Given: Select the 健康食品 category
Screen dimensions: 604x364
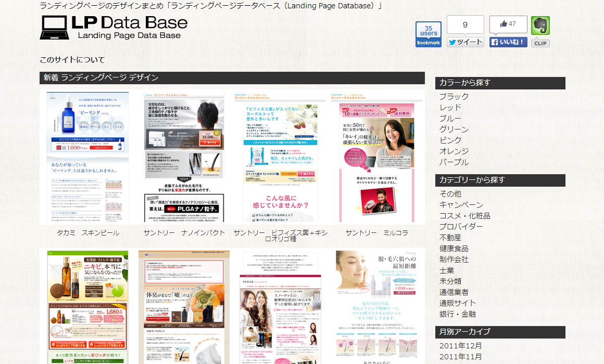Looking at the screenshot, I should 454,249.
